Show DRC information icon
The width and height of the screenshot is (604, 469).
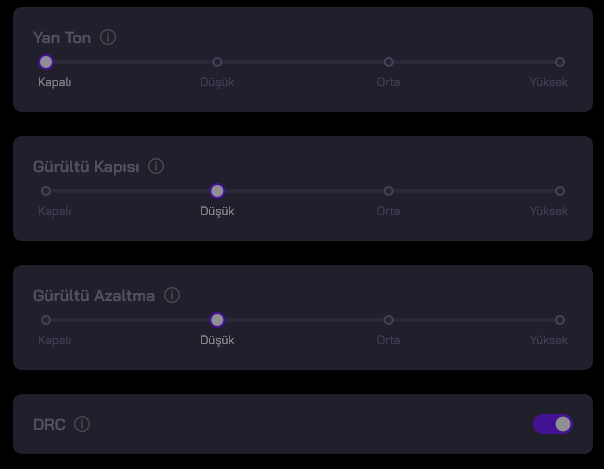(x=82, y=424)
